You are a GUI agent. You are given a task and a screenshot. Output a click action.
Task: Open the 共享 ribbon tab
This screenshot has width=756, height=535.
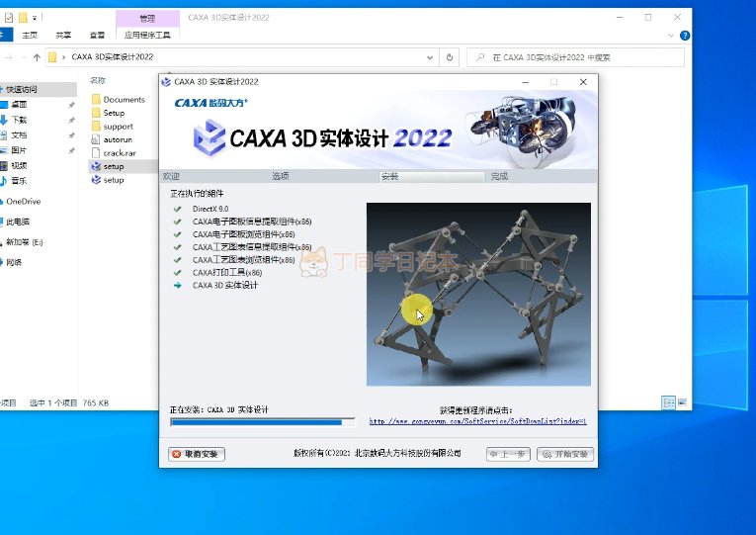tap(63, 35)
